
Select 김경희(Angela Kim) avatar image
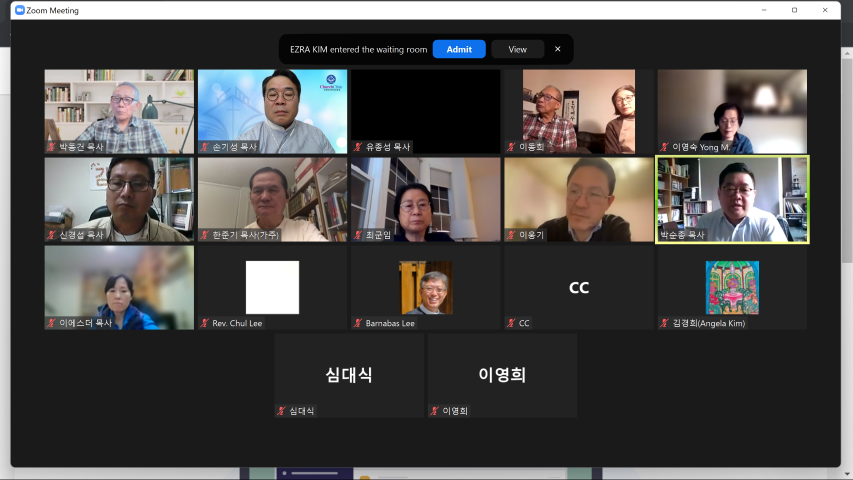732,287
